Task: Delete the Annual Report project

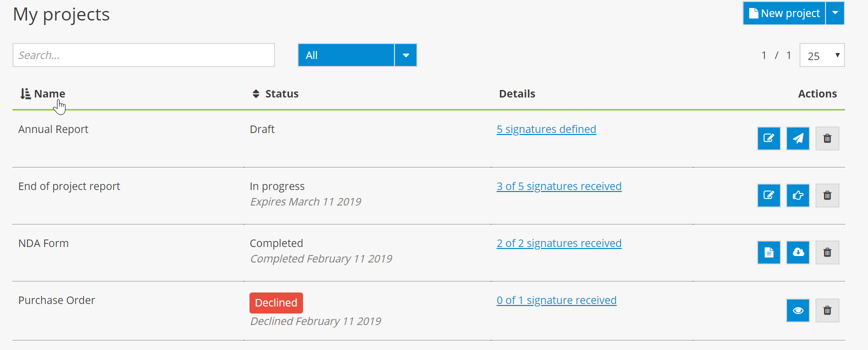Action: point(827,138)
